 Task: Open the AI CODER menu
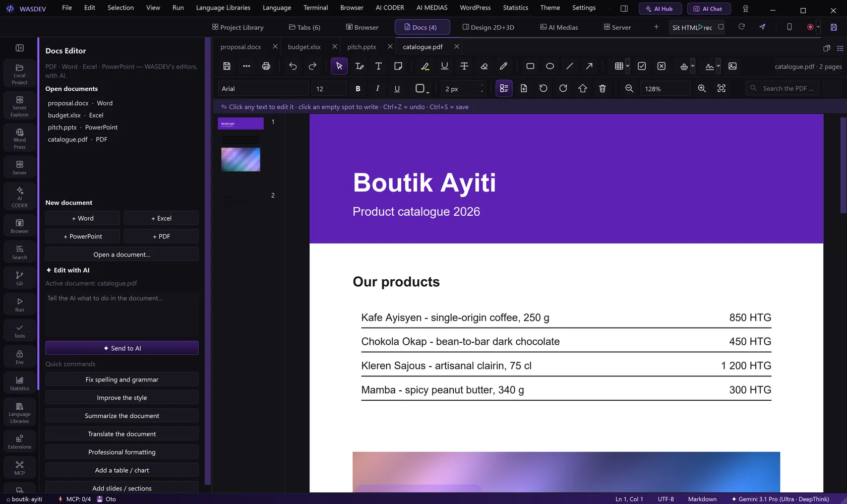pos(390,8)
